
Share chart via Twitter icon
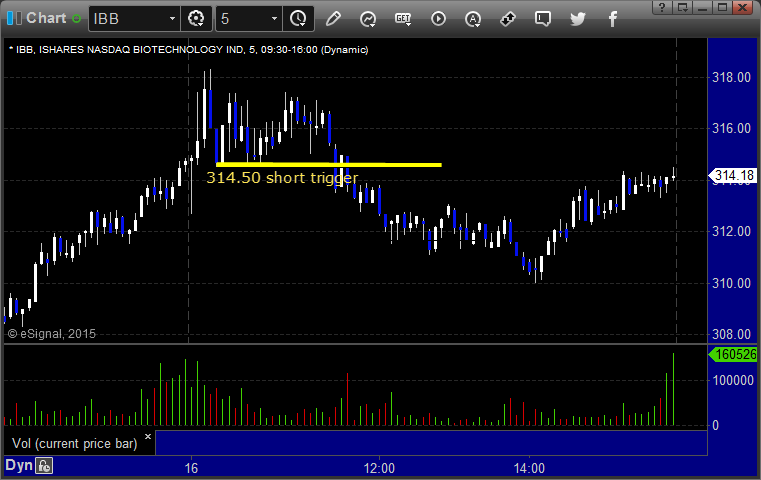[x=578, y=19]
